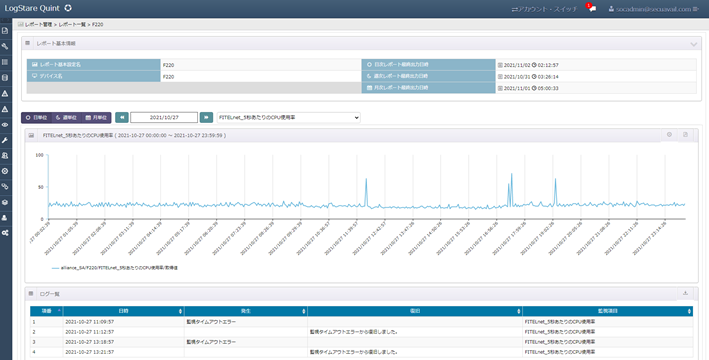
Task: Click the デバイス名 label cell
Action: [x=94, y=76]
